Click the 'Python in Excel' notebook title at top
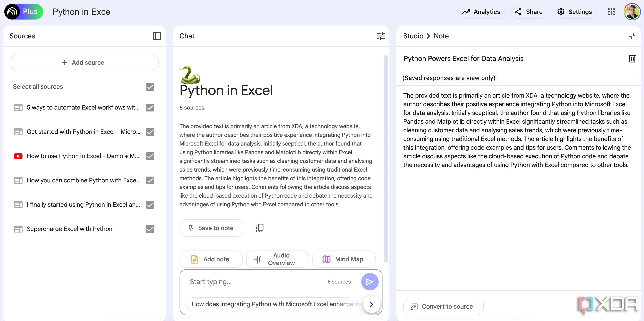The height and width of the screenshot is (321, 644). tap(82, 12)
